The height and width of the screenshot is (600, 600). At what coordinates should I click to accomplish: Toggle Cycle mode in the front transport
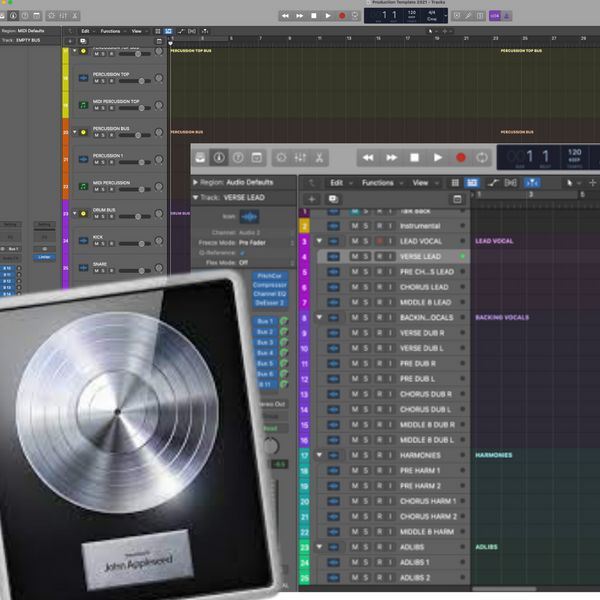pyautogui.click(x=483, y=158)
